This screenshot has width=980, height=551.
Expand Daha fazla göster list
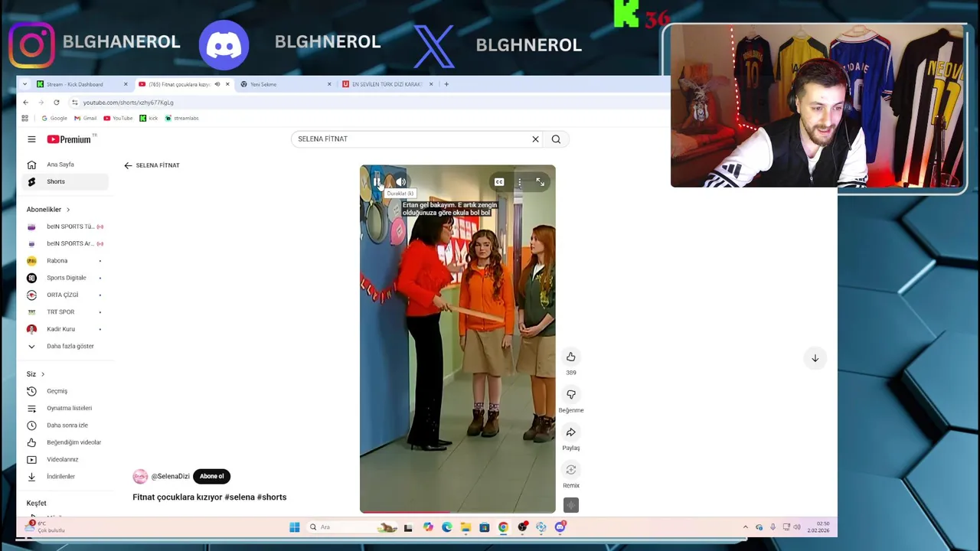(x=64, y=346)
